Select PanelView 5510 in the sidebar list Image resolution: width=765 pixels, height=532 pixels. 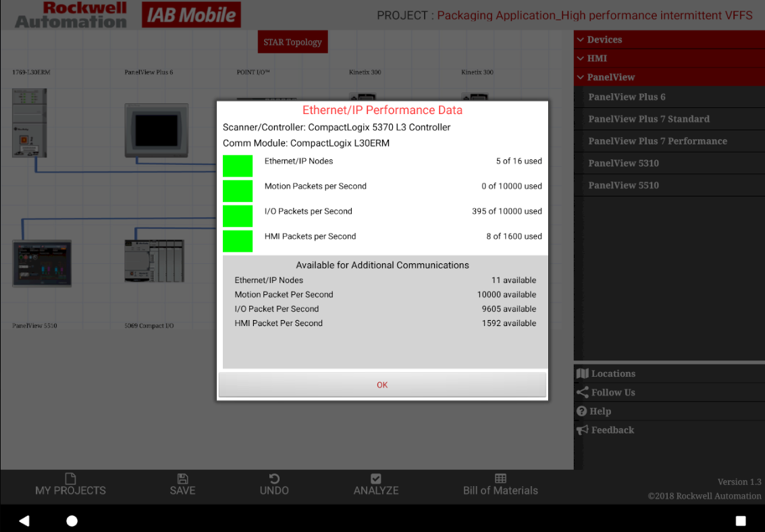coord(669,185)
